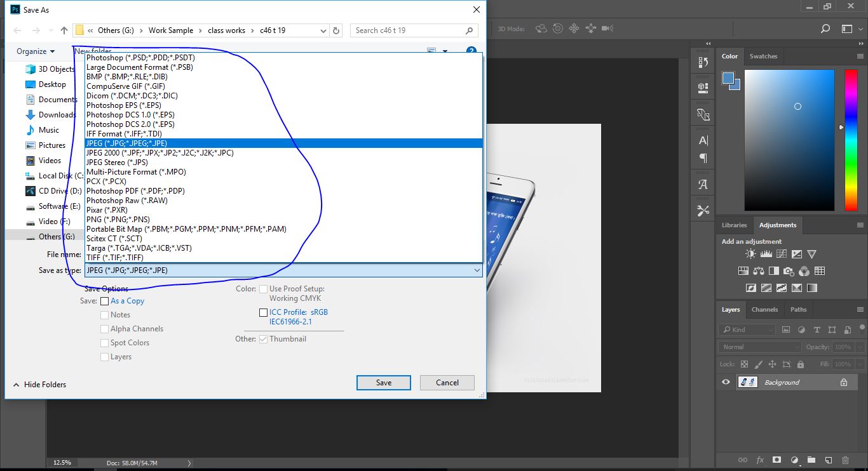Screen dimensions: 868x471
Task: Switch to the Libraries tab
Action: (x=734, y=225)
